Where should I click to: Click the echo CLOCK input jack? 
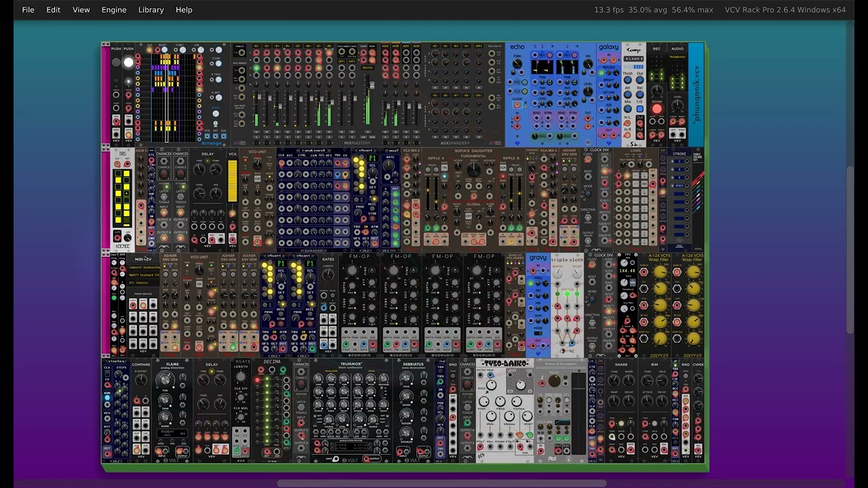(x=517, y=104)
